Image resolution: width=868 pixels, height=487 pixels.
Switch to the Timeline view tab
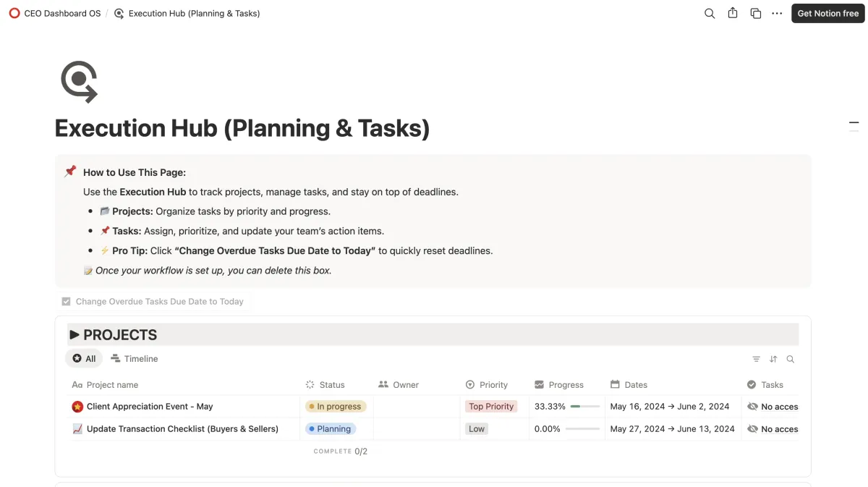(x=134, y=359)
